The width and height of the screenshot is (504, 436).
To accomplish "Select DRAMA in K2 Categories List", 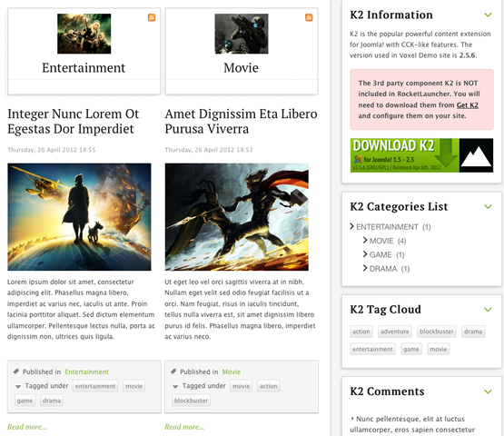I will tap(383, 269).
